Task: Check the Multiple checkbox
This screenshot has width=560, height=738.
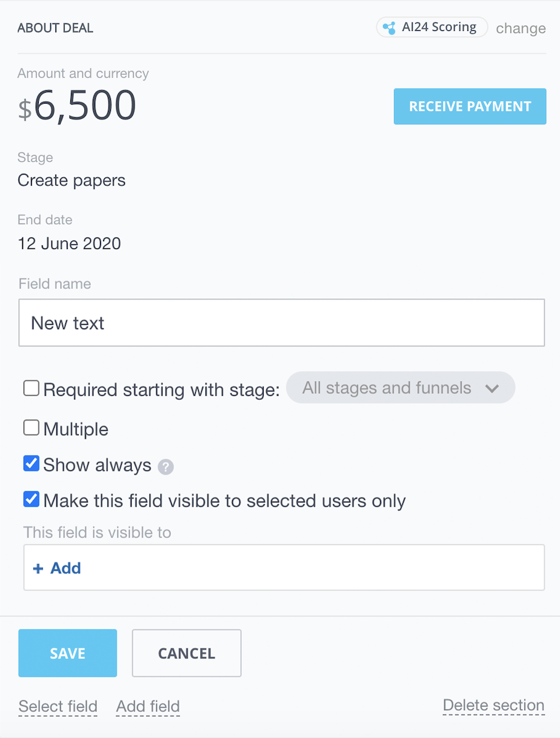Action: click(x=32, y=428)
